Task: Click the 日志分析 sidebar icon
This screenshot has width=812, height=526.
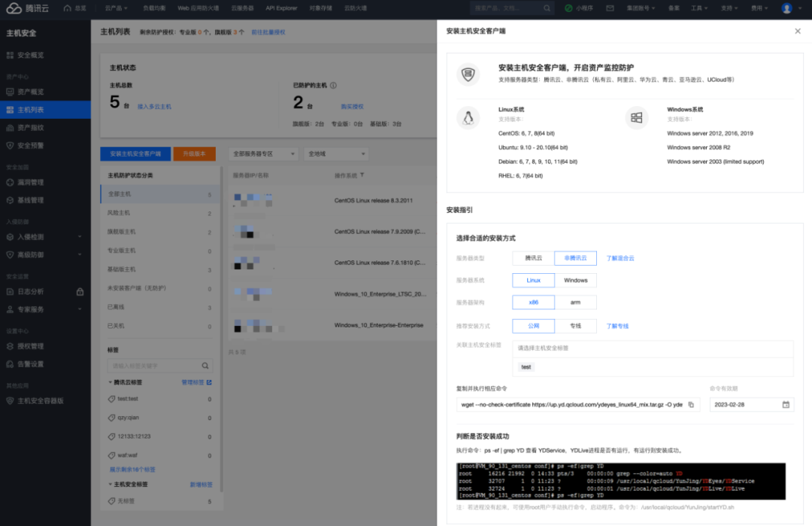Action: pos(10,292)
